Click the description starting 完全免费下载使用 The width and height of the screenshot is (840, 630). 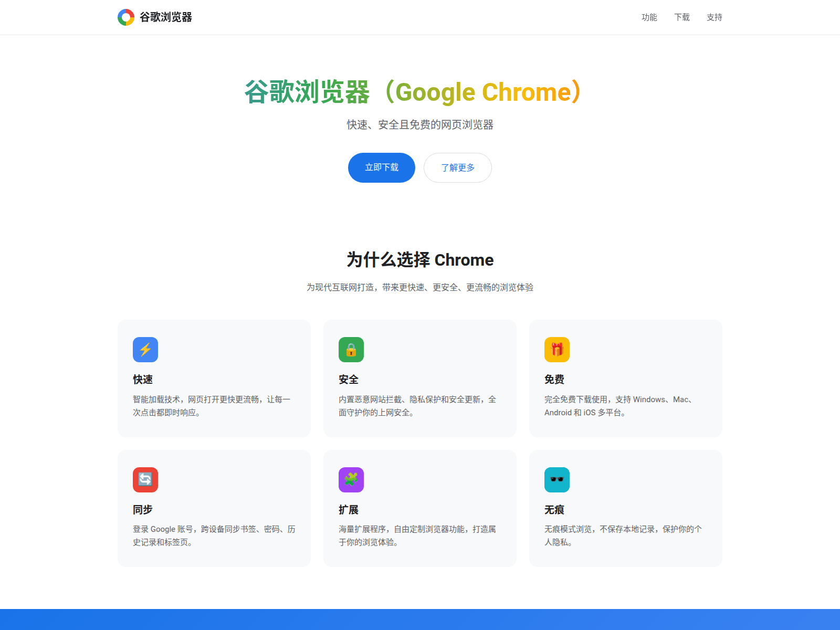click(618, 406)
